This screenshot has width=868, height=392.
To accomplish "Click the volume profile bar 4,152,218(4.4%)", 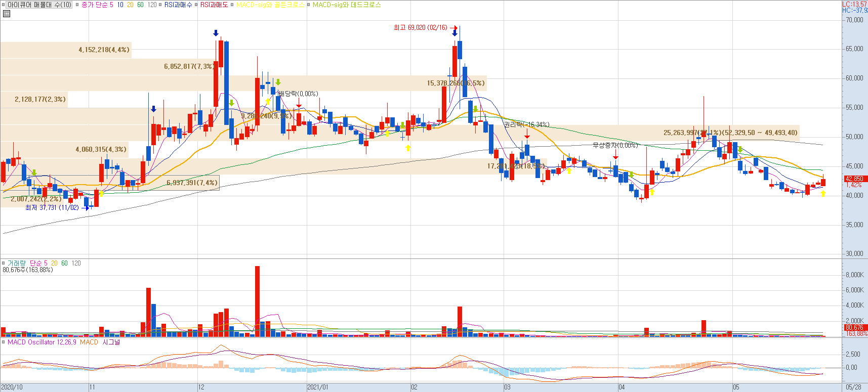I will click(66, 50).
